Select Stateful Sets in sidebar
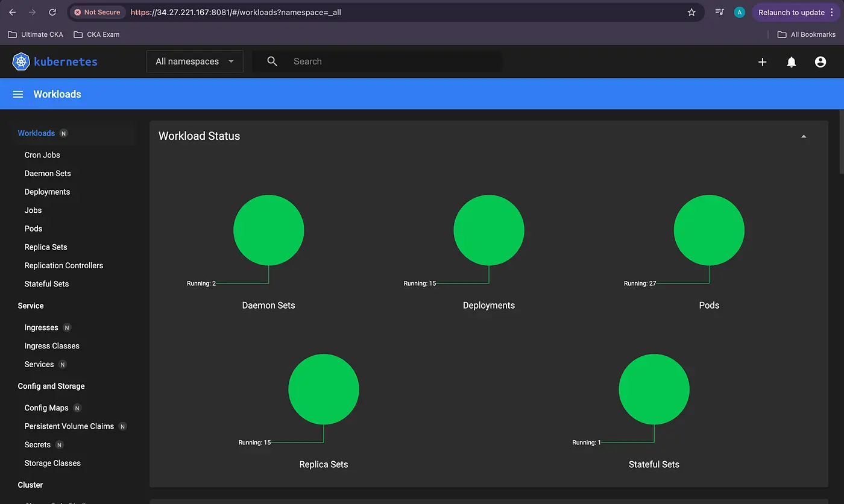The image size is (844, 504). [46, 284]
